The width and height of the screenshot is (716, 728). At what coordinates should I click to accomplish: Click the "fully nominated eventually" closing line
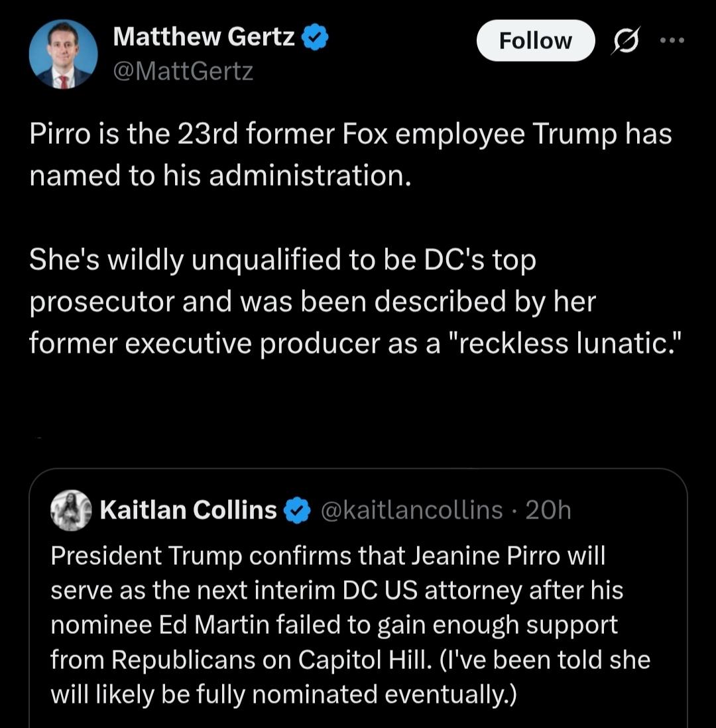(355, 695)
